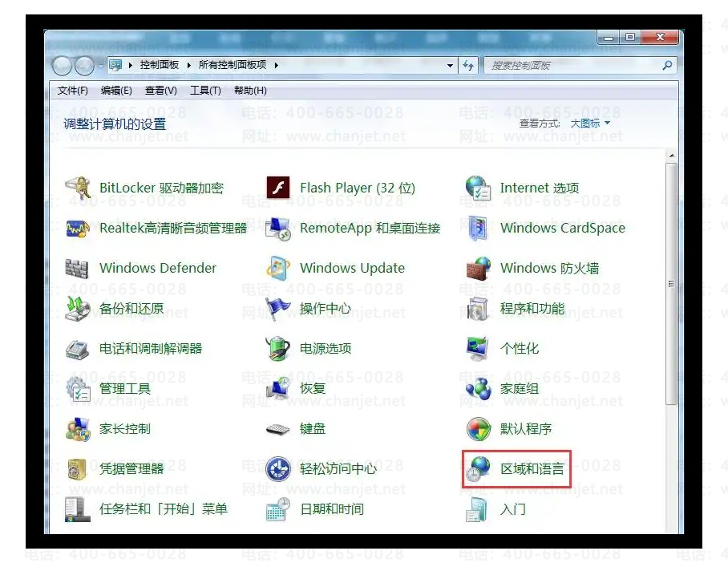Open the Windows Update link text

coord(353,268)
